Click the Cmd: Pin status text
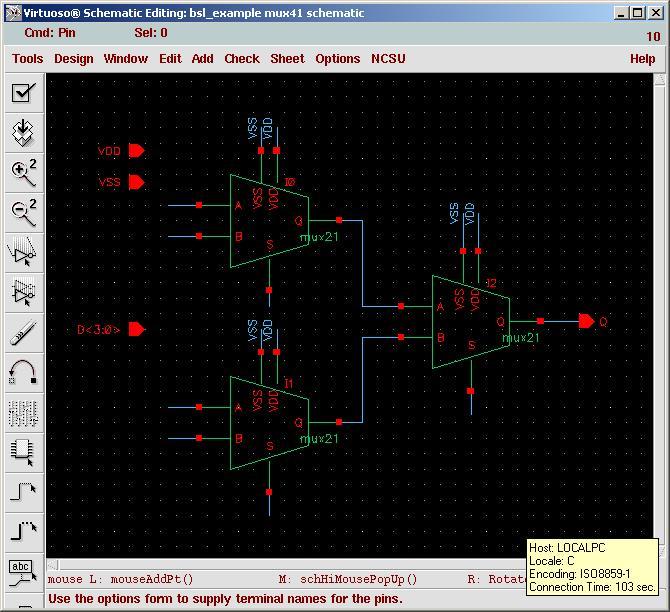The image size is (670, 612). point(50,33)
